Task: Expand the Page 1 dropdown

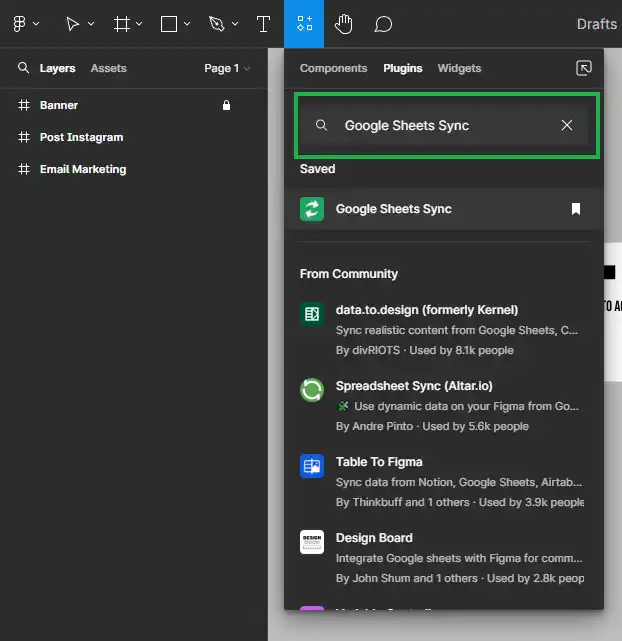Action: (x=227, y=68)
